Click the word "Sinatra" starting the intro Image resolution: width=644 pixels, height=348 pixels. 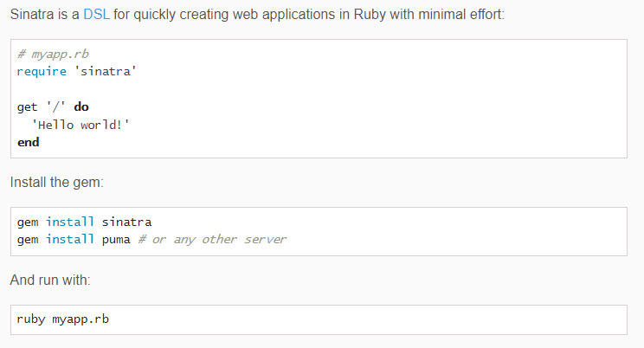pyautogui.click(x=34, y=16)
